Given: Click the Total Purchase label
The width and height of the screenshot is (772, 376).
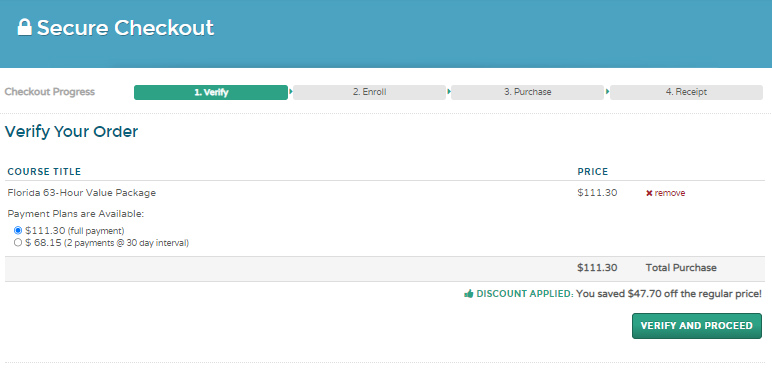Looking at the screenshot, I should point(681,268).
